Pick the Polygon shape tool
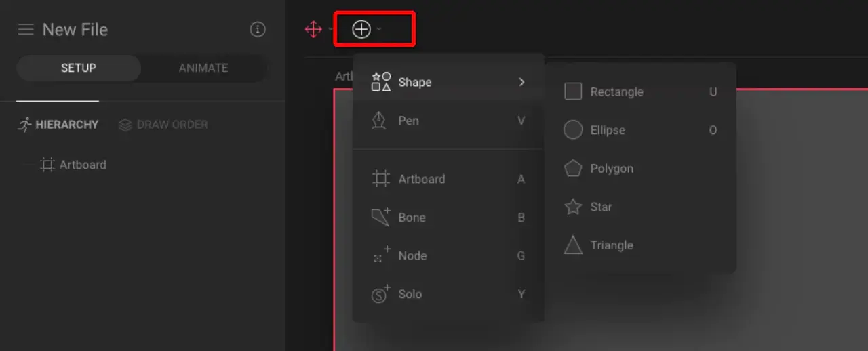 pyautogui.click(x=610, y=169)
